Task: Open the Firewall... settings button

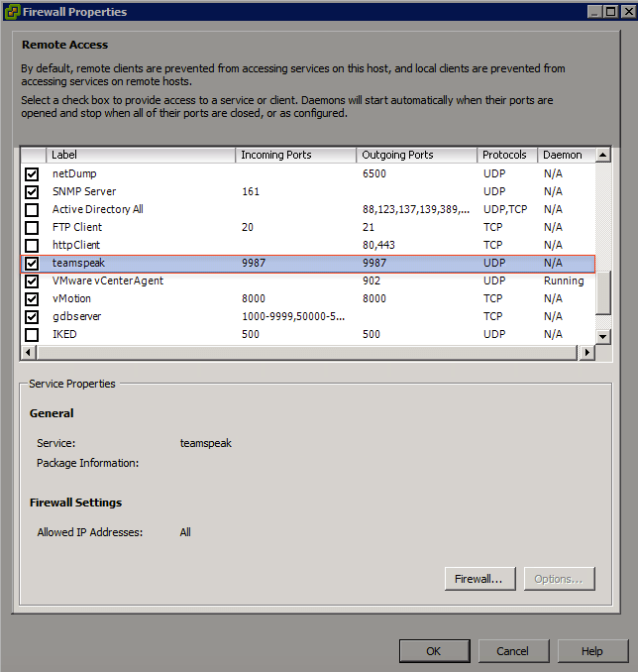Action: point(479,579)
